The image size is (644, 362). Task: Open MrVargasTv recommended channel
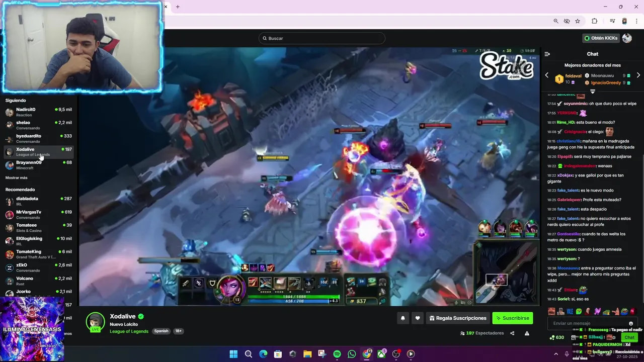pyautogui.click(x=38, y=215)
